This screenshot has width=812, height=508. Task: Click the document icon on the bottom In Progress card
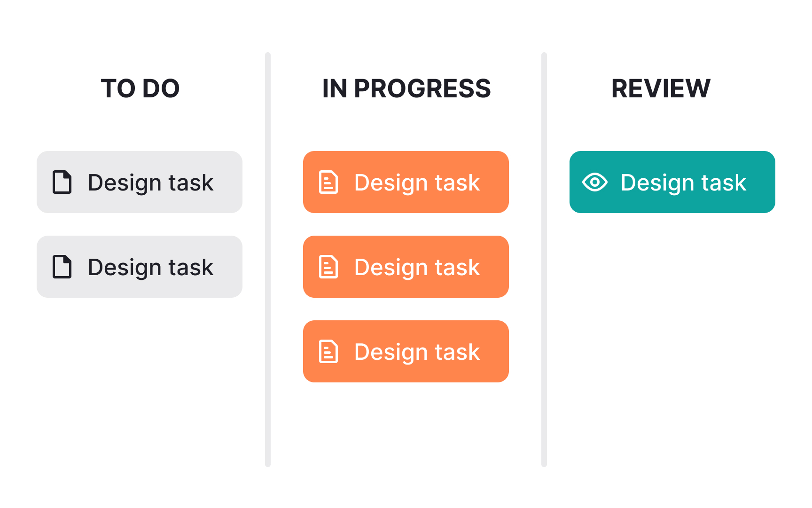coord(328,352)
